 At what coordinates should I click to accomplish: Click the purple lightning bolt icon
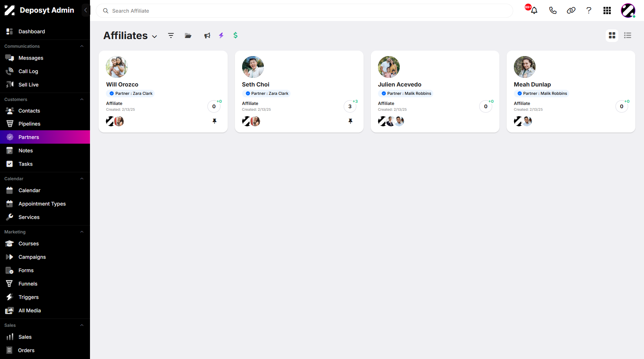tap(221, 35)
